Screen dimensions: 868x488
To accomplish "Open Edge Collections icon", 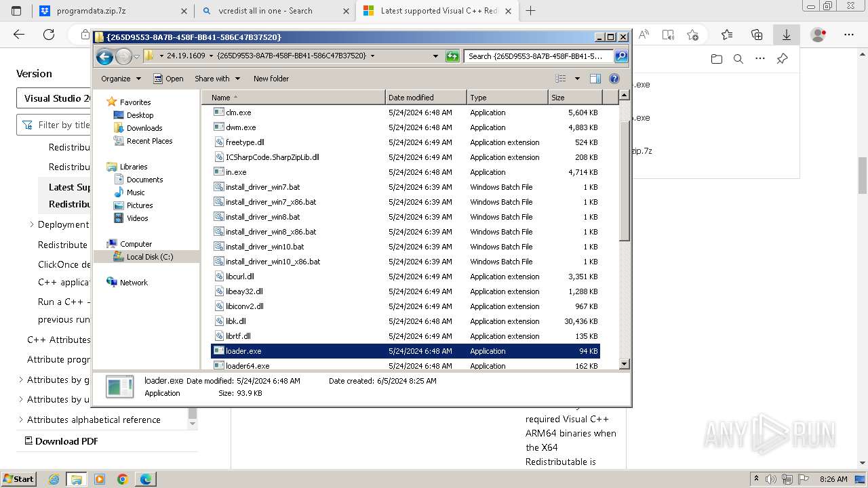I will 757,35.
